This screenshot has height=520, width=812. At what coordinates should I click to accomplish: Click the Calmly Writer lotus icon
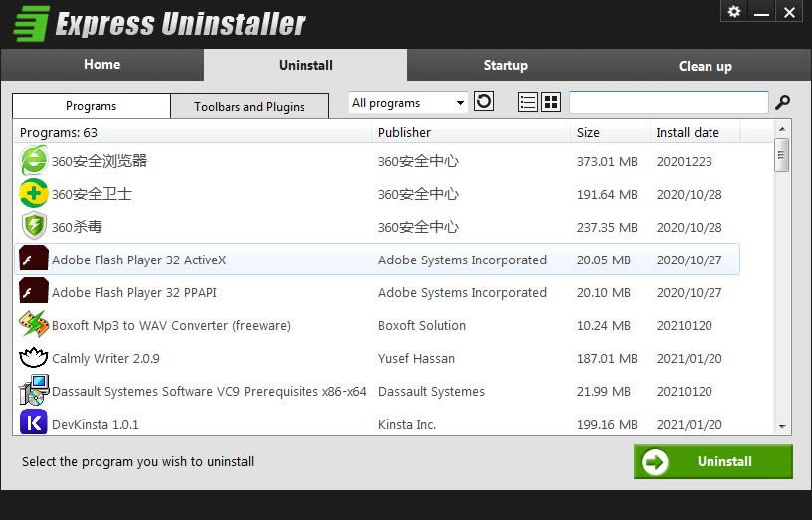pyautogui.click(x=34, y=357)
